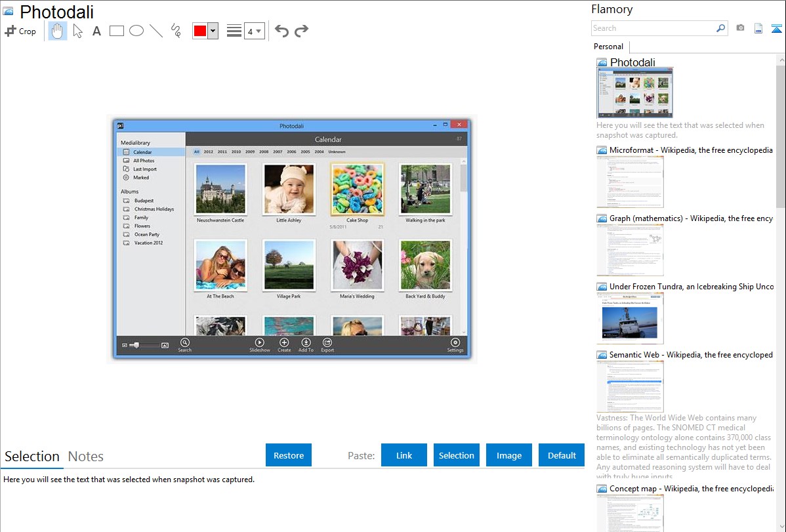
Task: Click the Flamory search field
Action: click(x=653, y=28)
